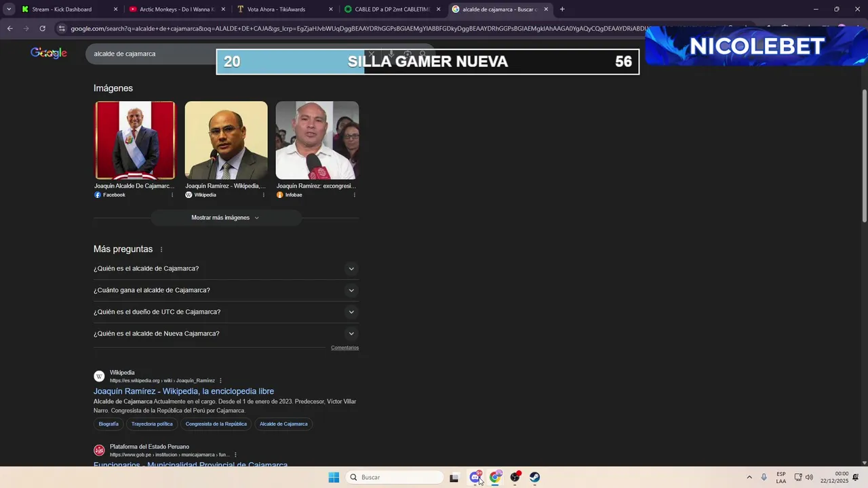Viewport: 868px width, 488px height.
Task: Switch to CABLE DP a DP tab
Action: point(392,9)
